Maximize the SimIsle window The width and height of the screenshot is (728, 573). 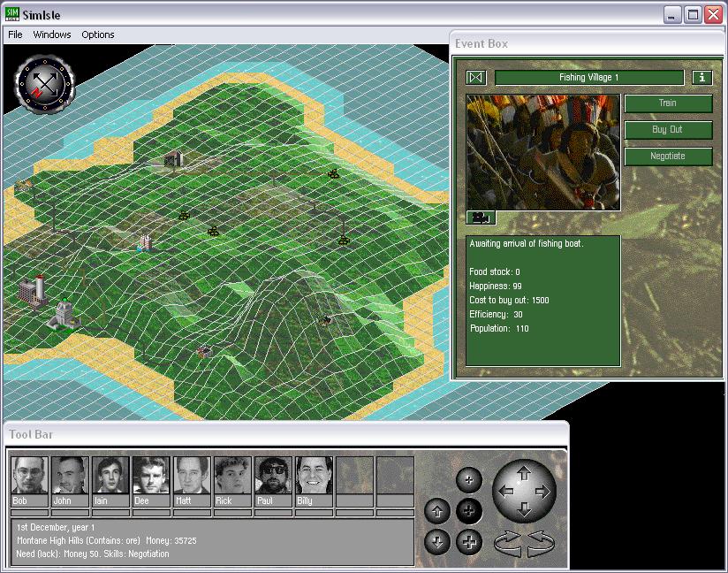click(693, 15)
